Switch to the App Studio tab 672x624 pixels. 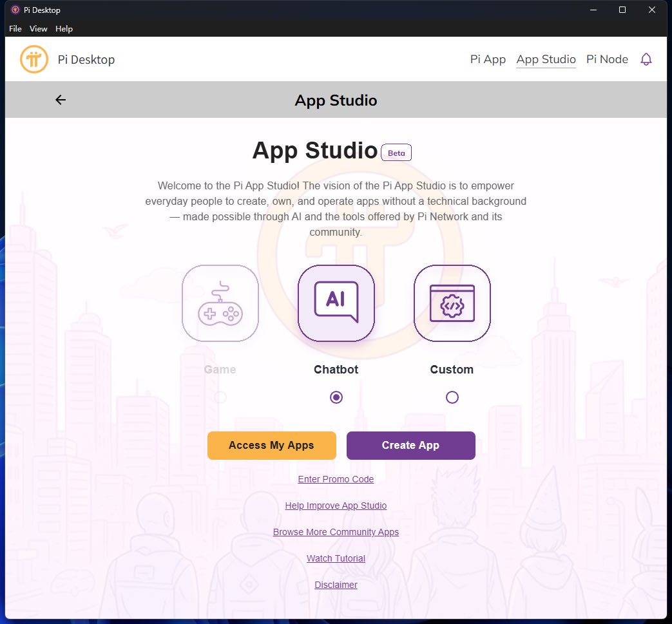[546, 59]
